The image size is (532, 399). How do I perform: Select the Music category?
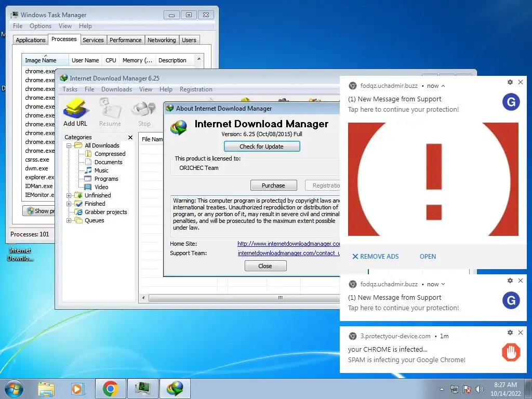tap(101, 170)
